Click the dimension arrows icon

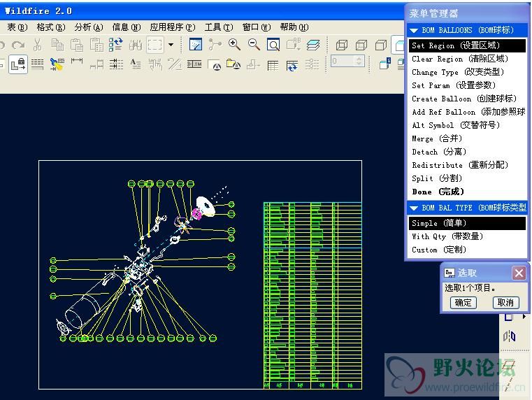[x=77, y=61]
